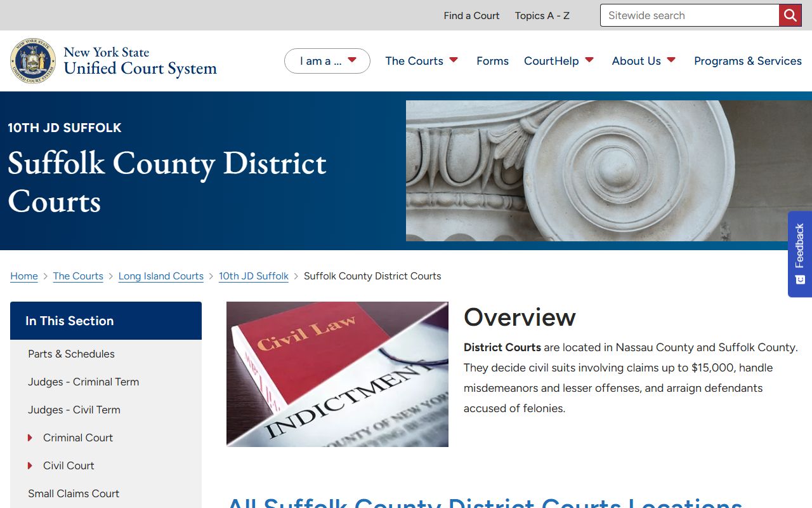Screen dimensions: 812x508
Task: Expand The Courts navigation menu
Action: pyautogui.click(x=422, y=61)
